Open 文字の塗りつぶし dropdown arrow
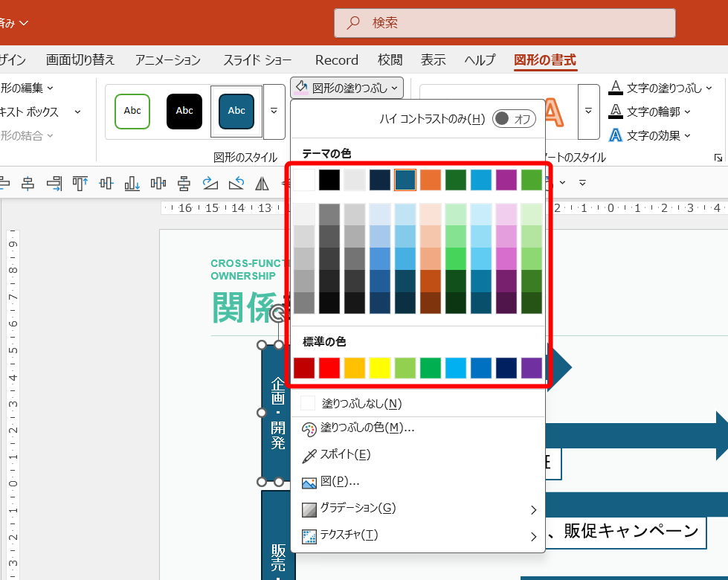The height and width of the screenshot is (580, 728). (709, 88)
